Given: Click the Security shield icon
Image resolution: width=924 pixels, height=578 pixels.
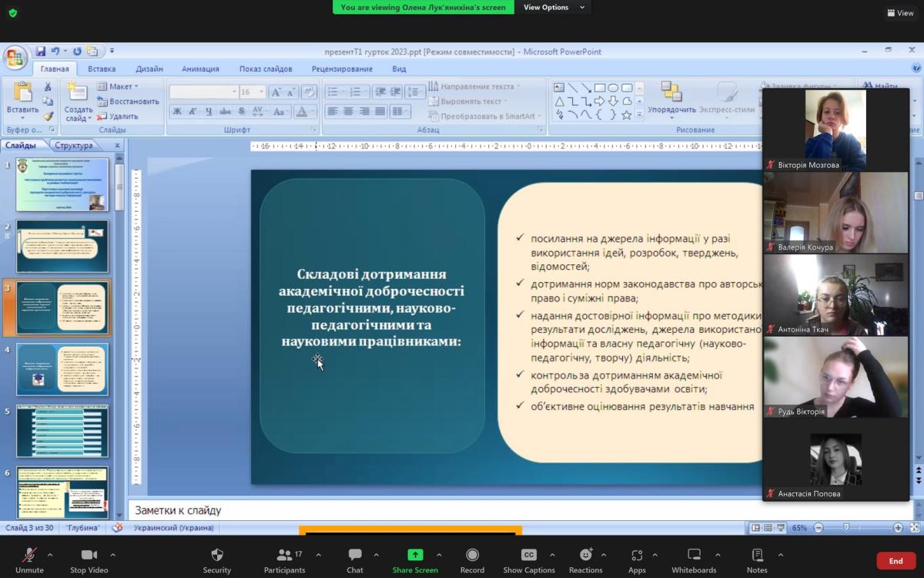Looking at the screenshot, I should 217,555.
